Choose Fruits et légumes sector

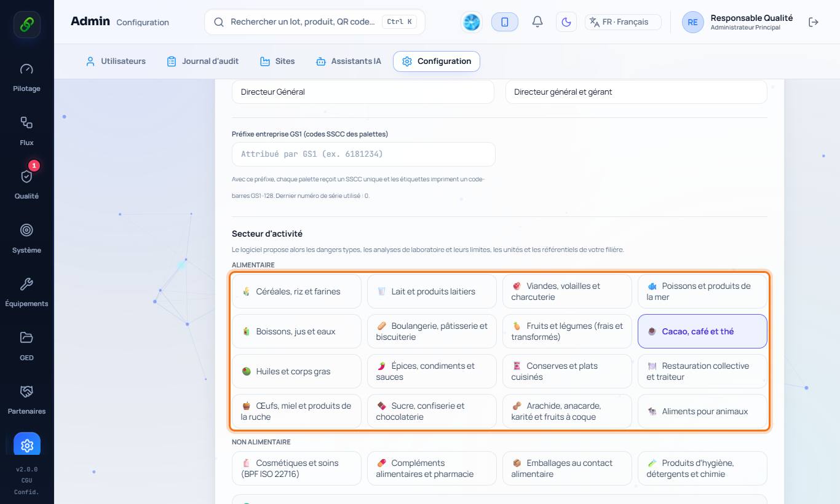click(x=567, y=331)
